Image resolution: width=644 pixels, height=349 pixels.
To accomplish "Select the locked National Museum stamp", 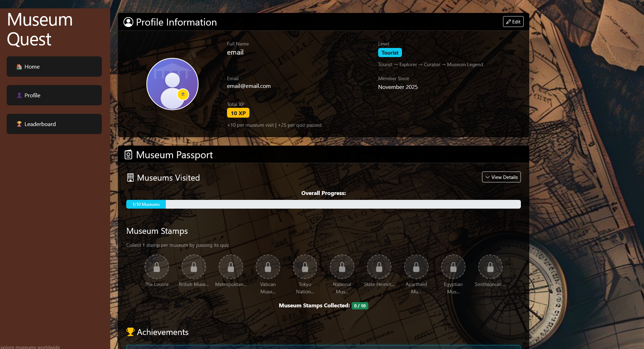I will coord(342,267).
